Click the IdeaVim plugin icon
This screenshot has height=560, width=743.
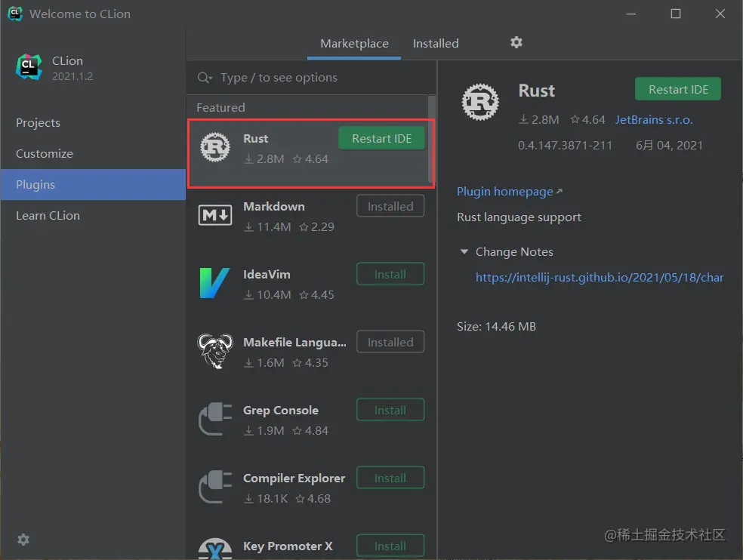click(x=214, y=283)
